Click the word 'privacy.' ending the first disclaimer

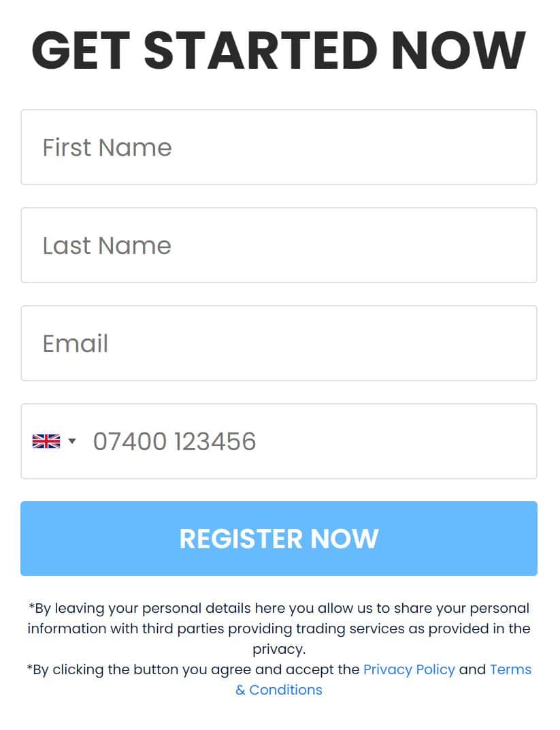(x=279, y=649)
